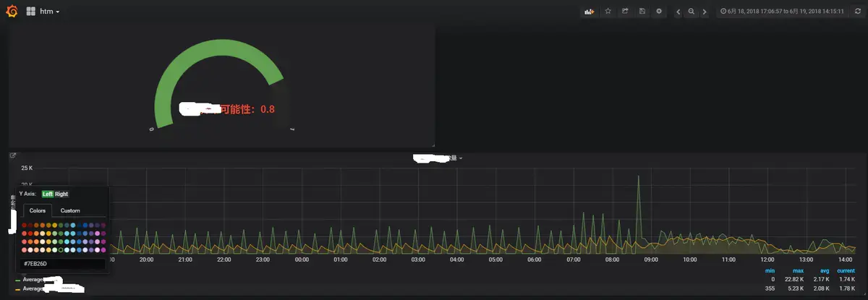Screen dimensions: 868x300
Task: Open the Share dashboard icon
Action: [625, 12]
